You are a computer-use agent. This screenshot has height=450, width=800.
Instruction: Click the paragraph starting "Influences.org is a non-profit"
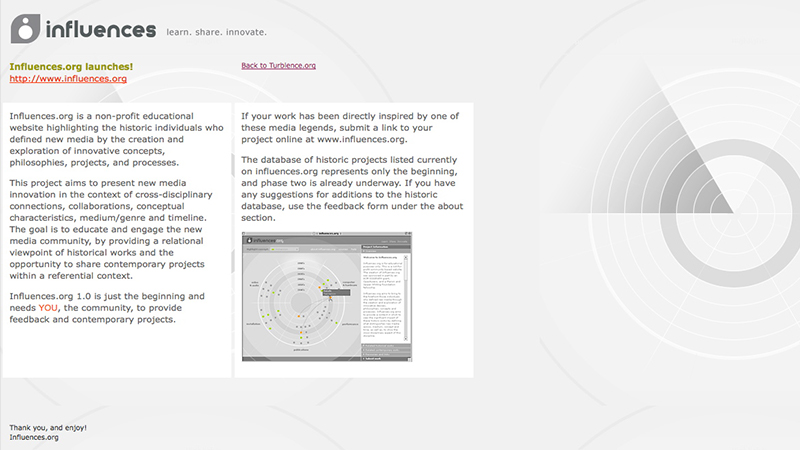pyautogui.click(x=116, y=139)
